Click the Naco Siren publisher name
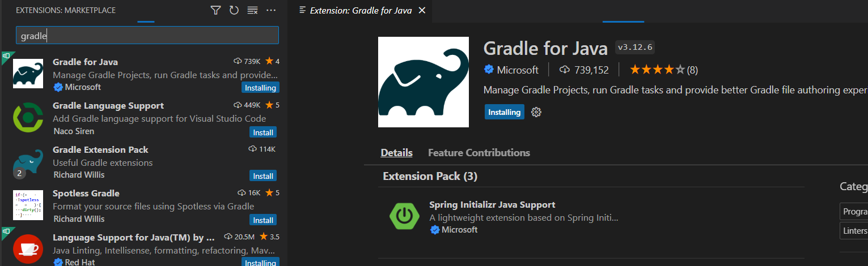Image resolution: width=868 pixels, height=266 pixels. coord(74,131)
